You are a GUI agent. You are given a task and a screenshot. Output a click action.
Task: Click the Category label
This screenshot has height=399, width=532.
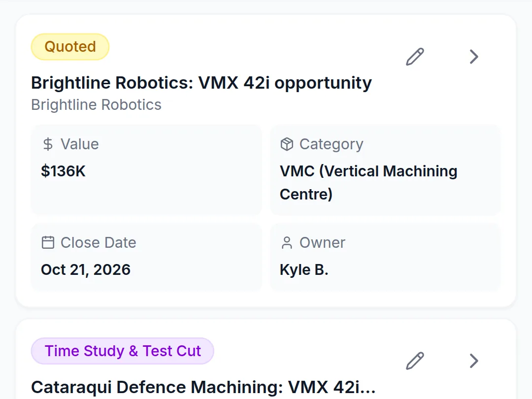331,144
